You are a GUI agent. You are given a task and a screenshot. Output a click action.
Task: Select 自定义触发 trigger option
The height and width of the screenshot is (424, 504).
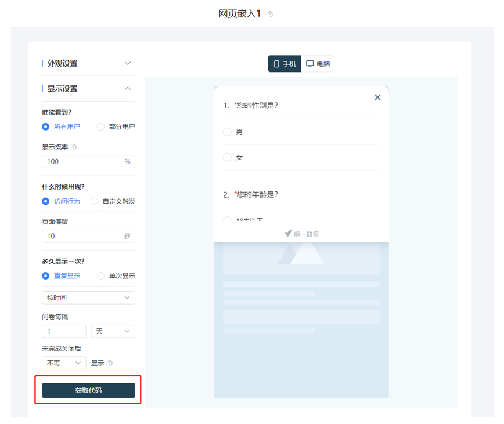pos(113,201)
